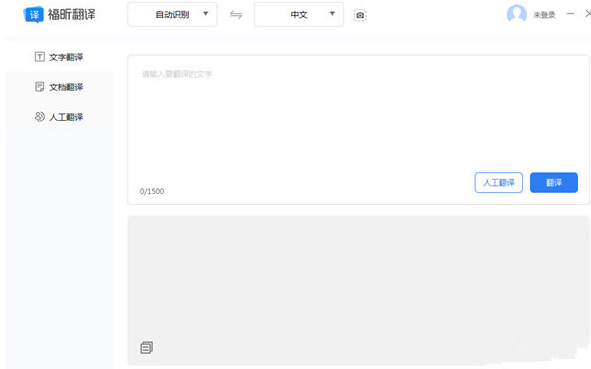Click the user avatar icon
The height and width of the screenshot is (369, 591).
516,14
